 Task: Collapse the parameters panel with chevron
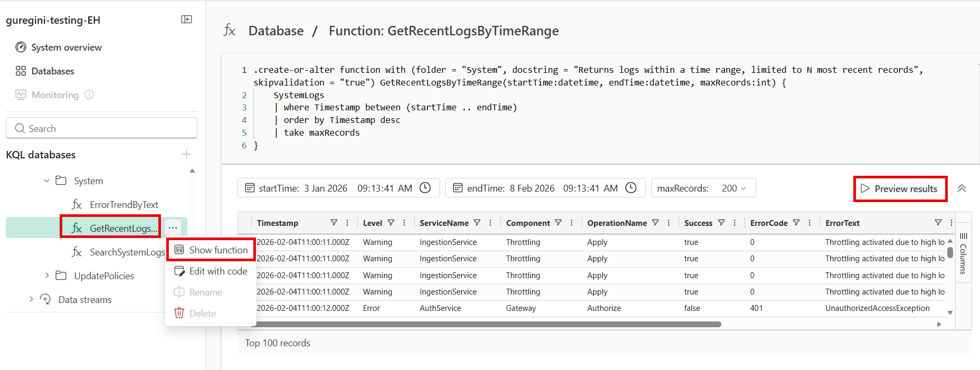(962, 188)
